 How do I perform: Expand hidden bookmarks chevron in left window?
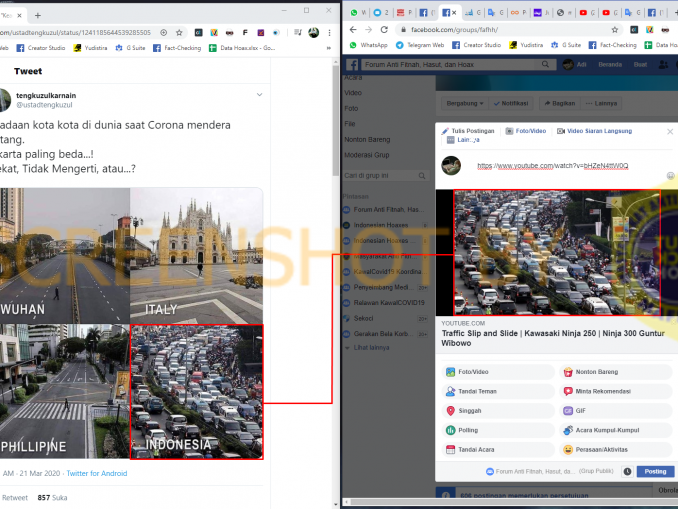pos(328,48)
